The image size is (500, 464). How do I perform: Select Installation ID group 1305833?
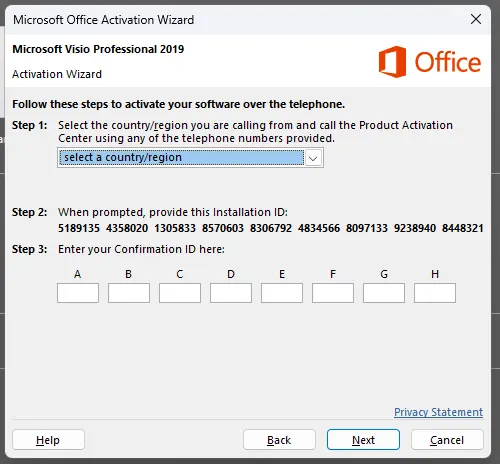(x=175, y=228)
